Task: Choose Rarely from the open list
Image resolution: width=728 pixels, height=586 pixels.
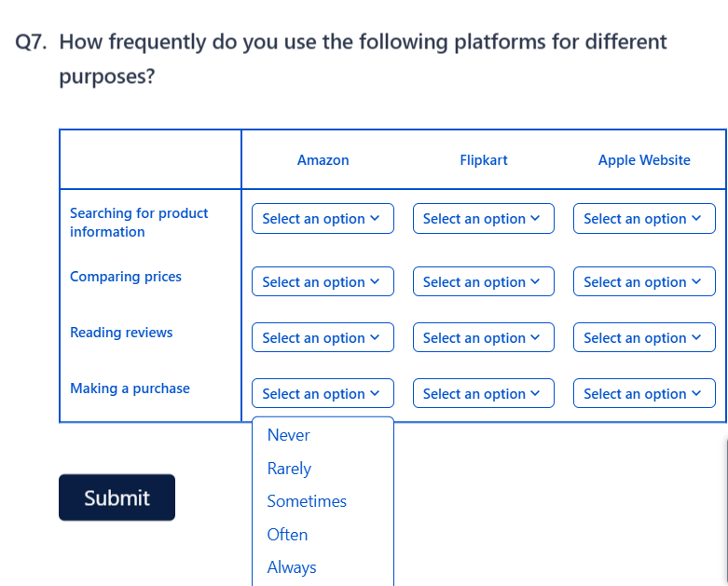Action: [x=289, y=469]
